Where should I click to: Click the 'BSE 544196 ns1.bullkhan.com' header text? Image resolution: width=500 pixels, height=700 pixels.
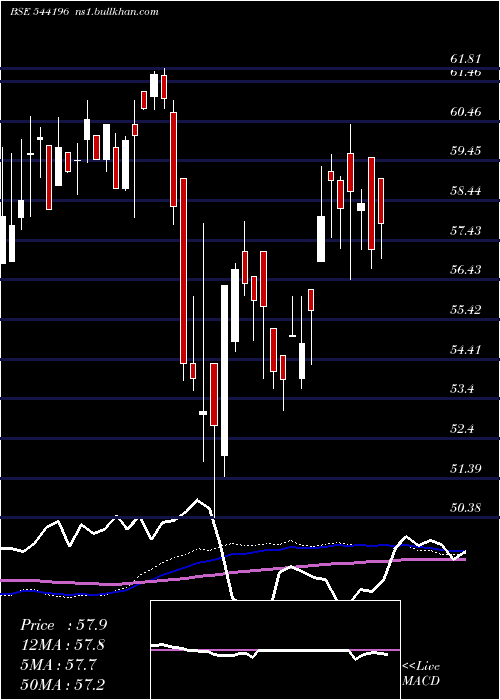pos(84,12)
